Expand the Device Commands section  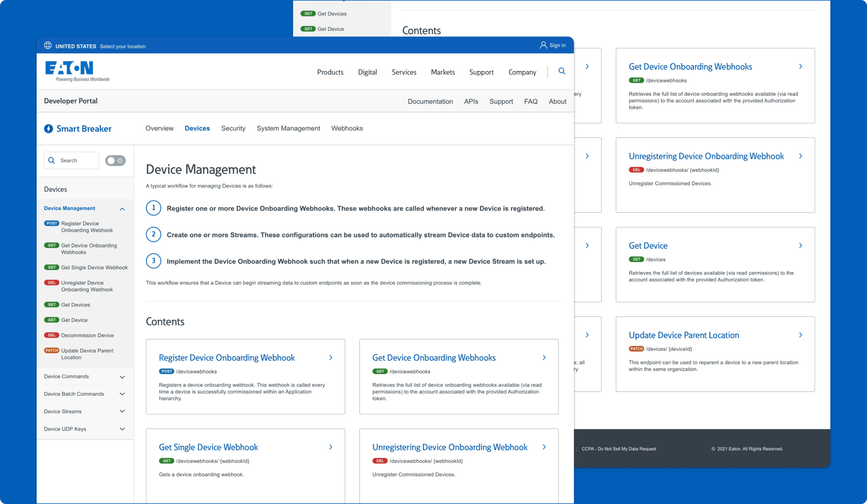coord(122,377)
